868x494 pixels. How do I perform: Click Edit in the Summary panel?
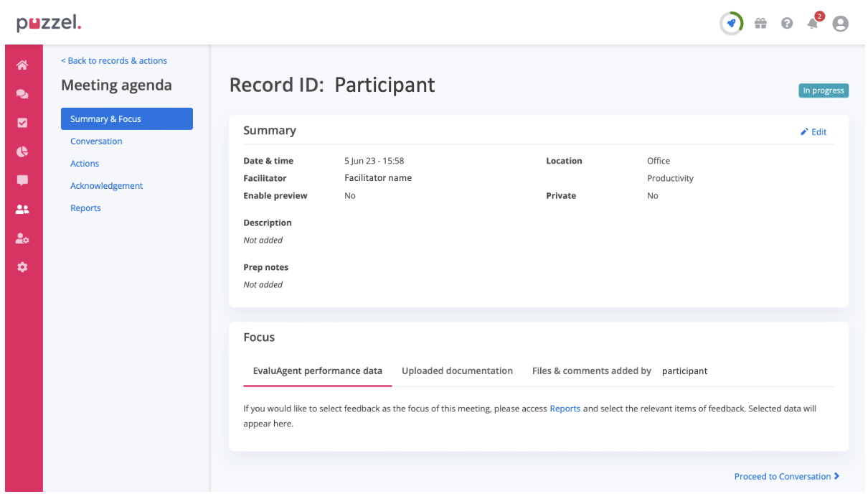813,132
